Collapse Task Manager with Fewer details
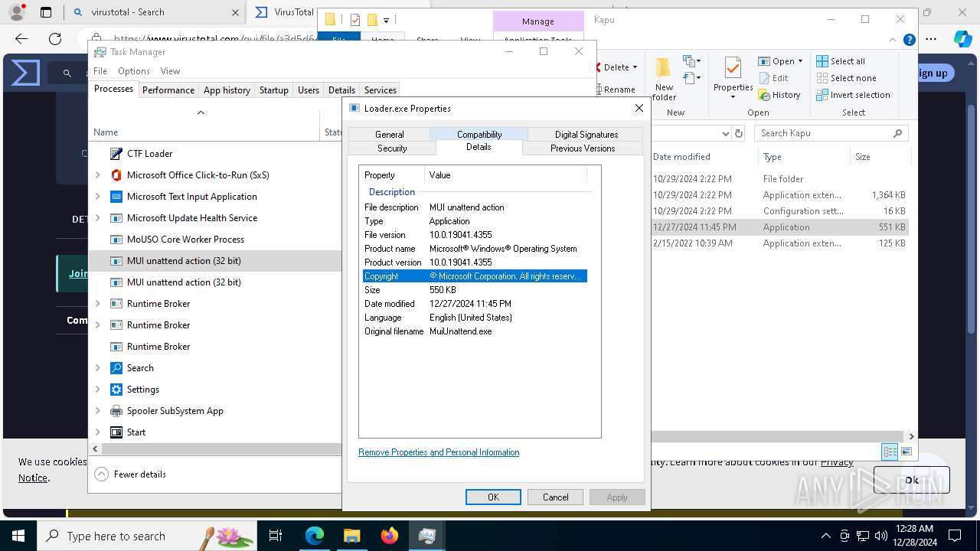Viewport: 980px width, 551px height. 130,474
